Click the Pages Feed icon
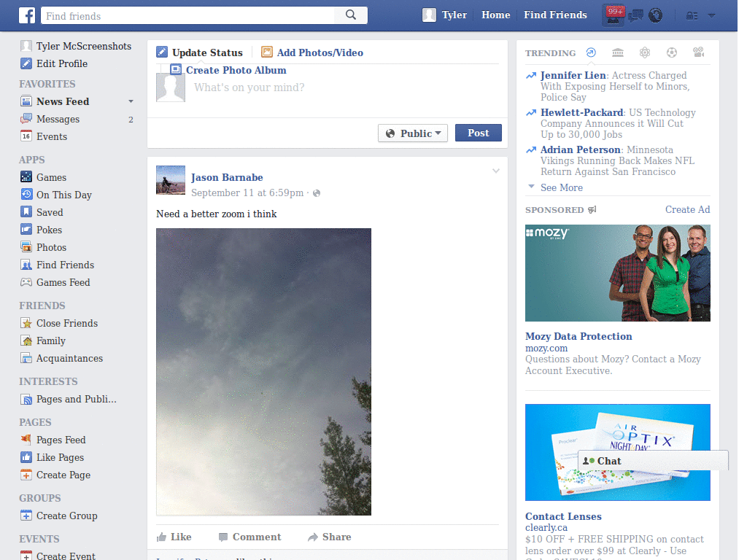This screenshot has height=560, width=747. pyautogui.click(x=26, y=440)
